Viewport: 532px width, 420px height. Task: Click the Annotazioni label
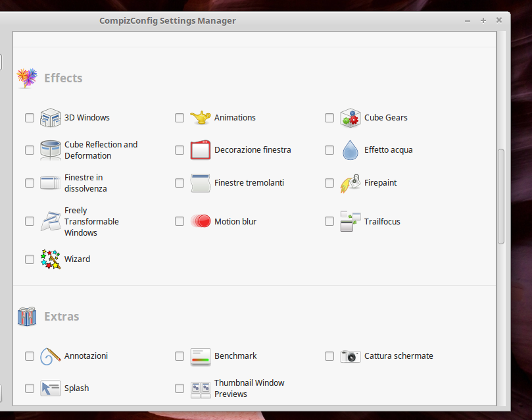click(x=86, y=356)
